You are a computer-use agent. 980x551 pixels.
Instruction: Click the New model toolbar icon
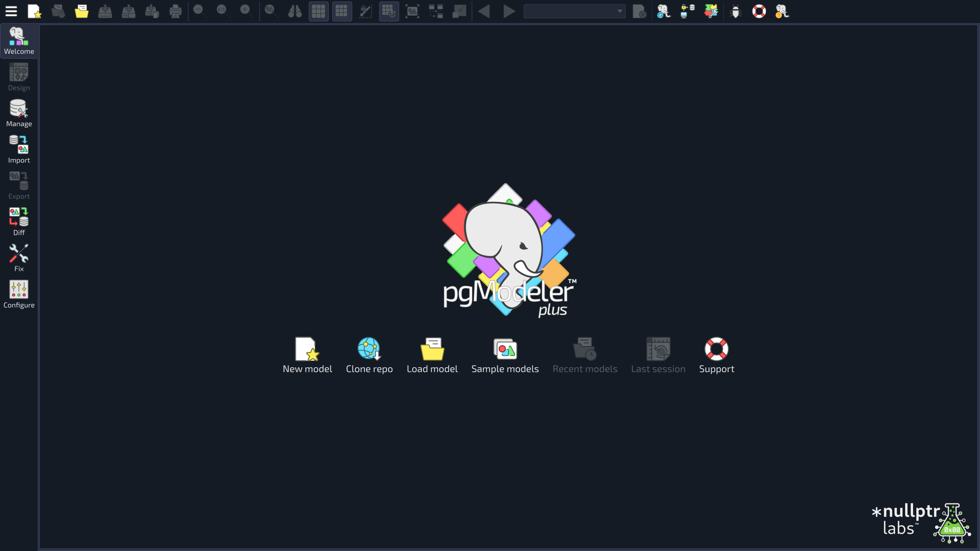pos(34,11)
